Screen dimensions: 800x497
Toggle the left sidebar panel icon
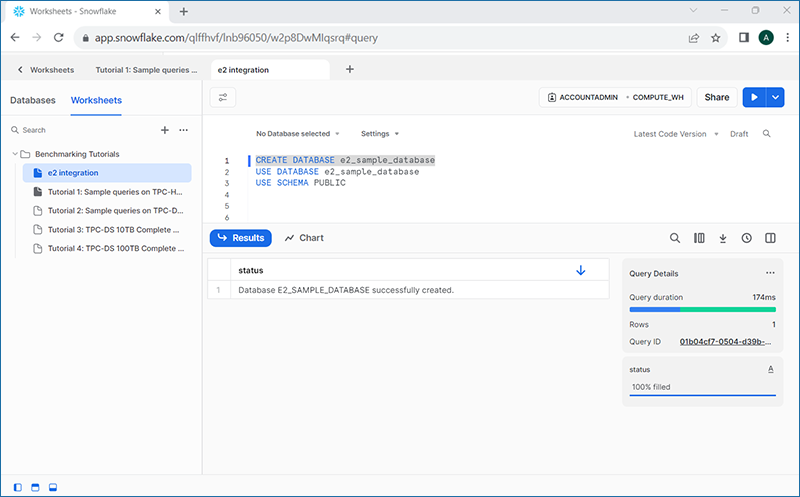tap(18, 487)
